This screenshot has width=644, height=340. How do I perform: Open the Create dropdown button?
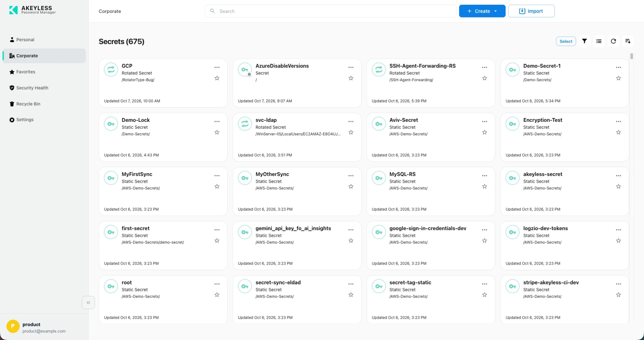tap(482, 11)
